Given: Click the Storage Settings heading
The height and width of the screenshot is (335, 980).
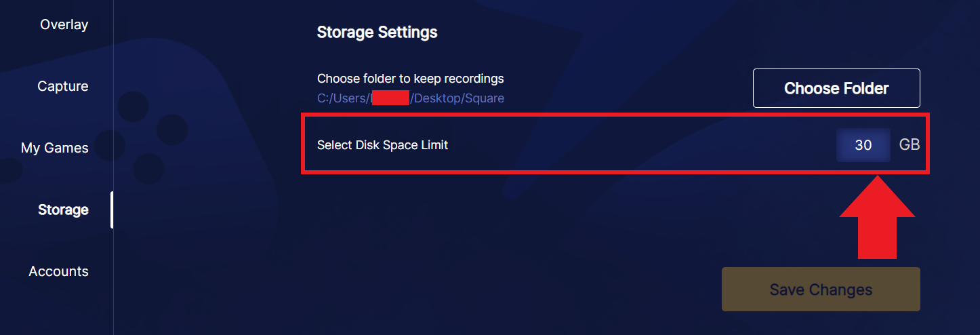Looking at the screenshot, I should click(x=377, y=32).
